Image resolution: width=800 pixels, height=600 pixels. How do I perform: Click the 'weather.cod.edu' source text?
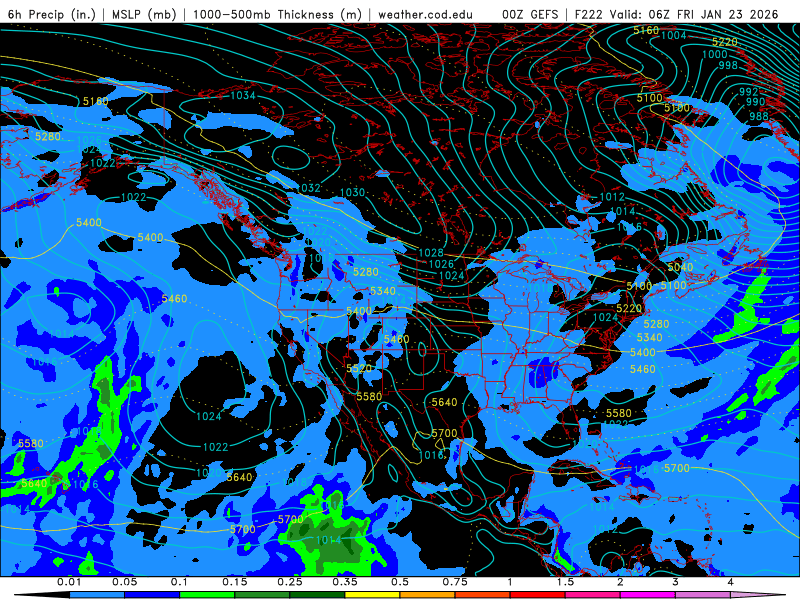(x=425, y=14)
